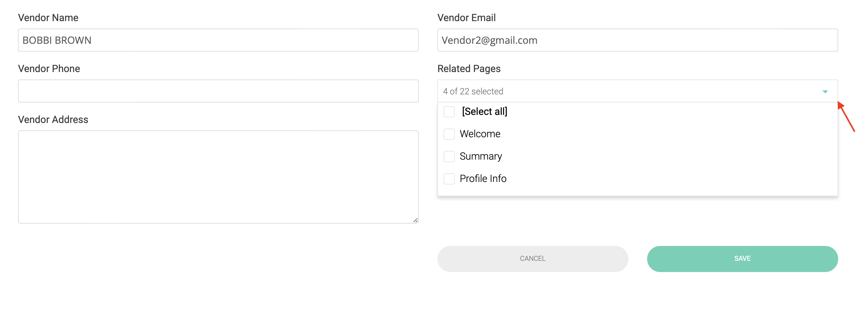
Task: Grab the Vendor Address resize handle
Action: [415, 220]
